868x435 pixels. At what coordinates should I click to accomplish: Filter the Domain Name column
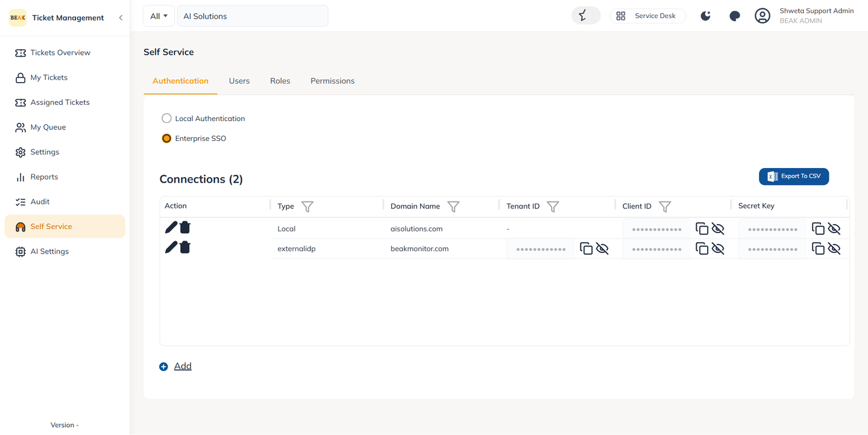(453, 207)
